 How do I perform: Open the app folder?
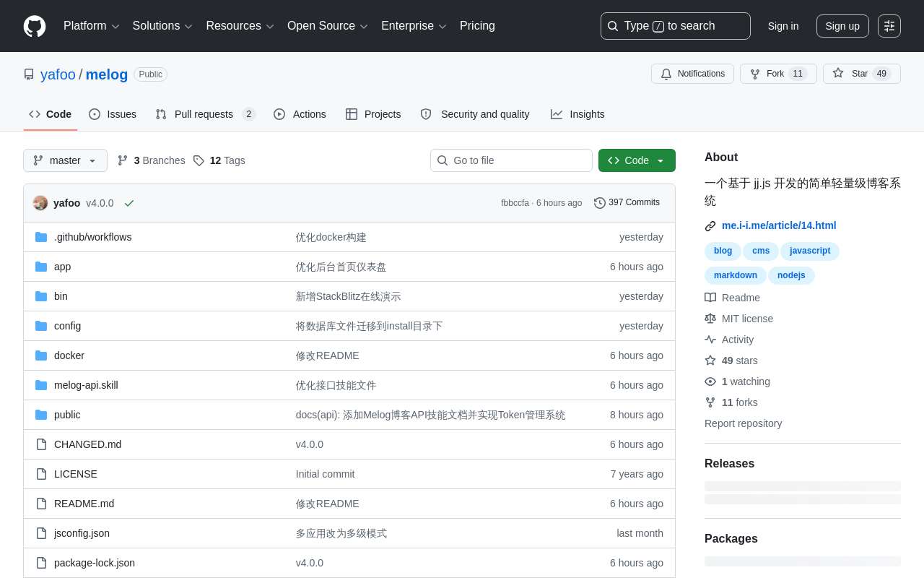point(63,267)
